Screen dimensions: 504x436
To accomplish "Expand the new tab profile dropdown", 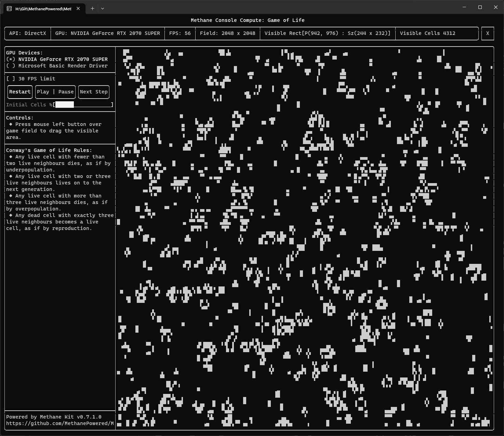I will click(x=103, y=9).
